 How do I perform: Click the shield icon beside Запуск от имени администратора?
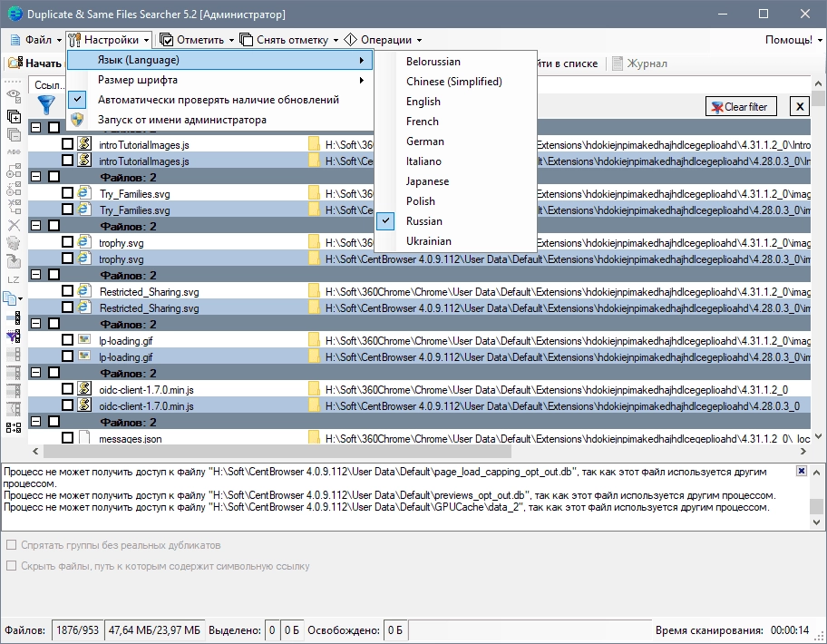pyautogui.click(x=78, y=120)
